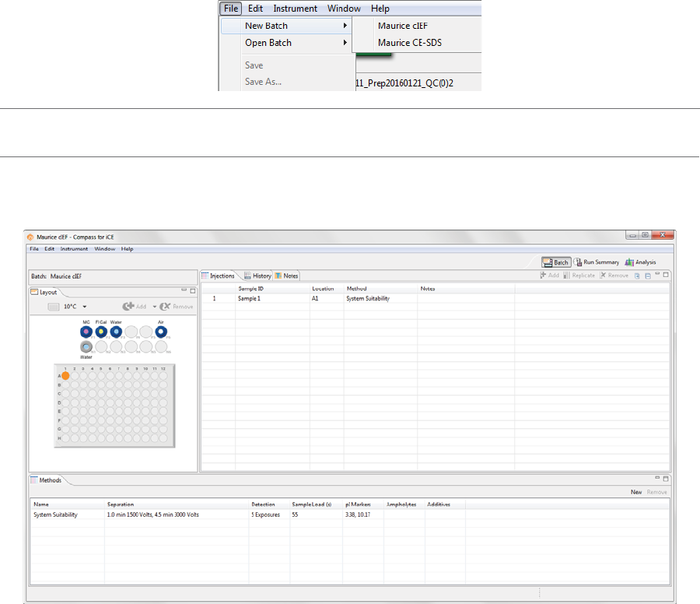Switch to the Injections tab

218,276
